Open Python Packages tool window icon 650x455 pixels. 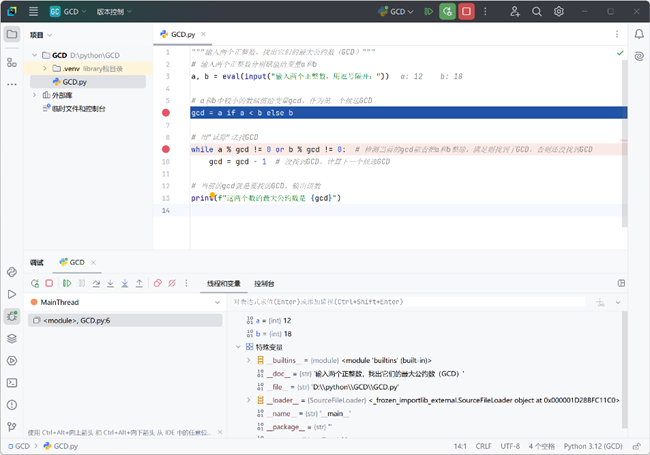click(12, 339)
